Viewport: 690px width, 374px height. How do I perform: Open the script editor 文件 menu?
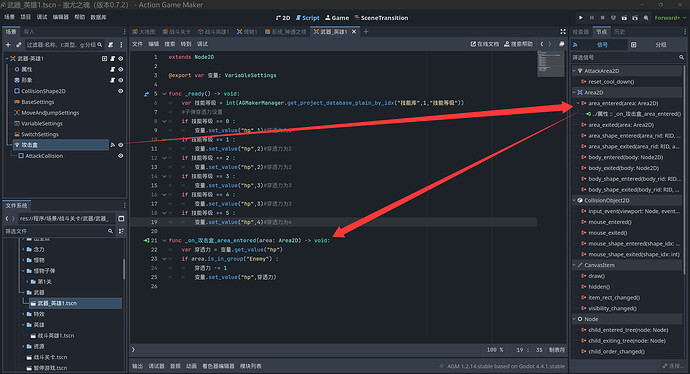click(137, 44)
